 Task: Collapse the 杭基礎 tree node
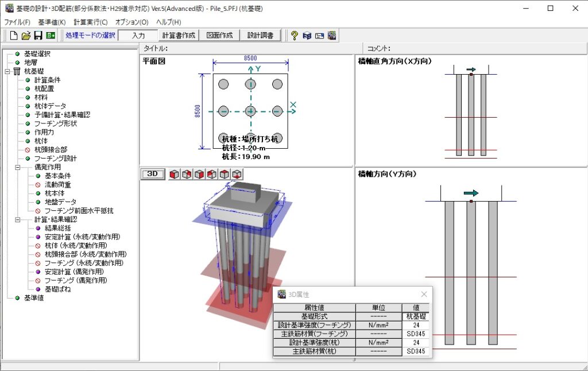pyautogui.click(x=8, y=71)
